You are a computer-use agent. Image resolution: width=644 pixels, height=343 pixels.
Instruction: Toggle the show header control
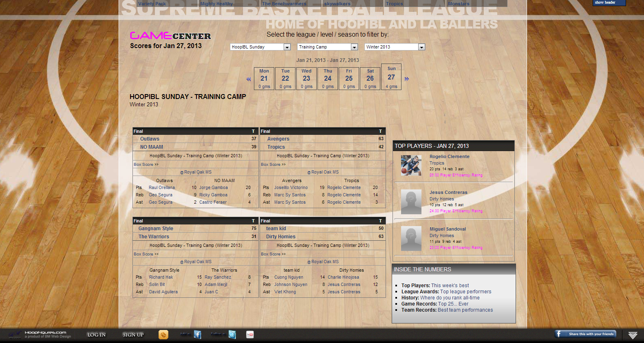click(x=609, y=3)
